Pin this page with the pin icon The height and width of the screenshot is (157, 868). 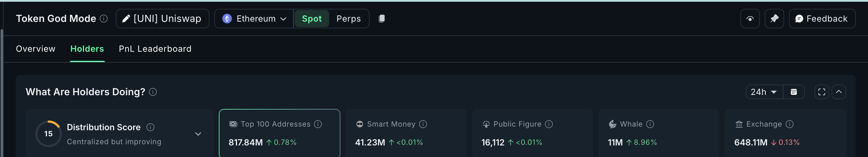[x=774, y=19]
